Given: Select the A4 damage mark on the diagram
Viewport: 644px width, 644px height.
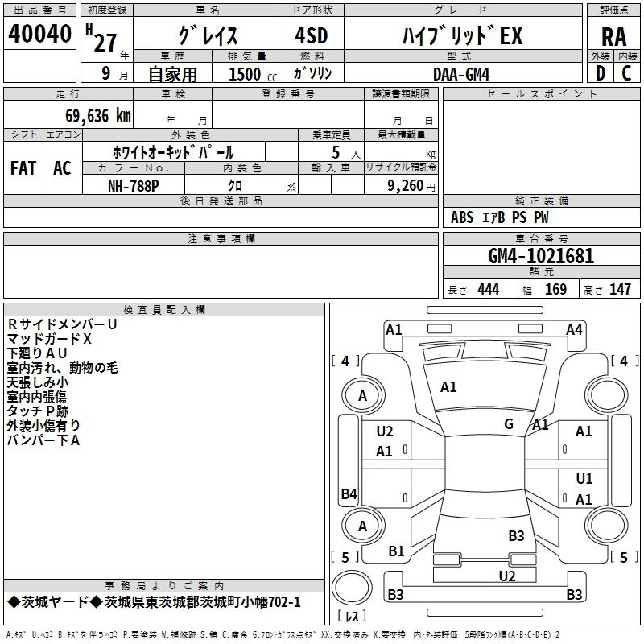Looking at the screenshot, I should [574, 329].
